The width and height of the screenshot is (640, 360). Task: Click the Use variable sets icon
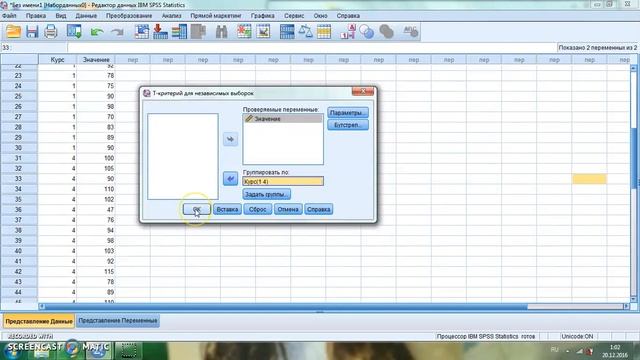tap(367, 32)
